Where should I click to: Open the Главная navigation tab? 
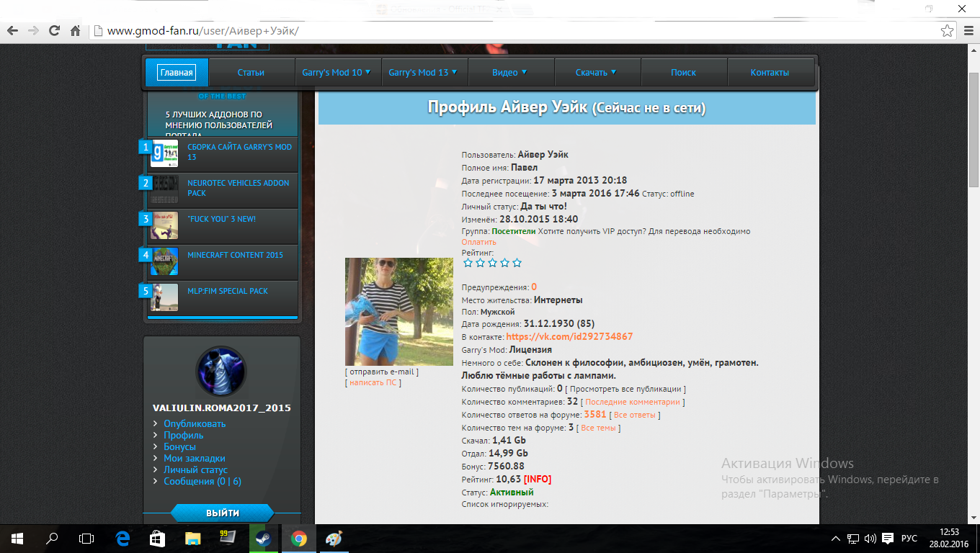click(x=177, y=72)
